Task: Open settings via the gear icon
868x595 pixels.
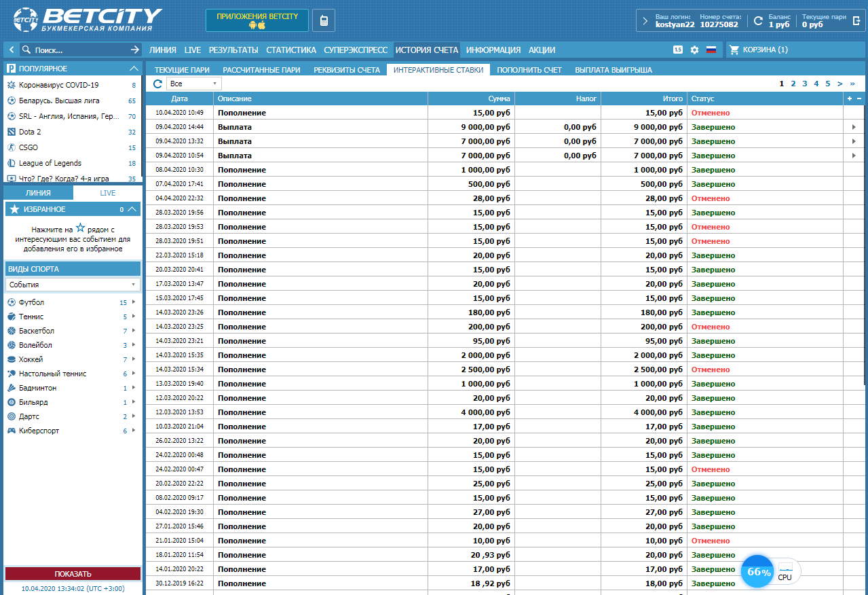Action: [694, 50]
